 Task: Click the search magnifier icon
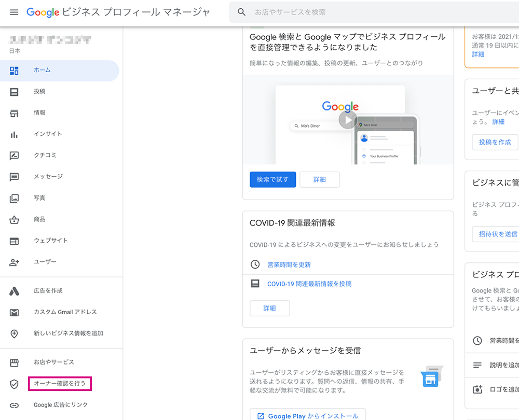pos(242,12)
